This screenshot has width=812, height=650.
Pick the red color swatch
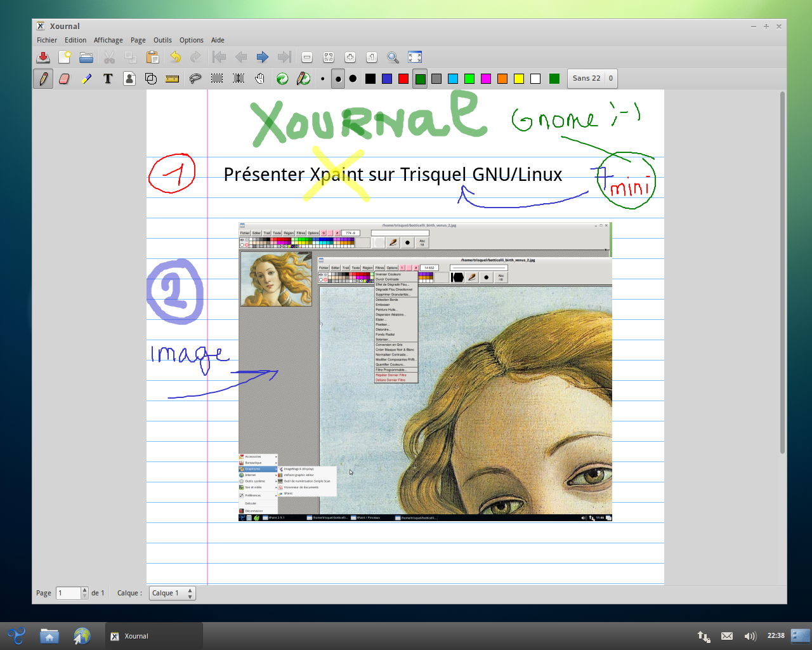[x=403, y=79]
